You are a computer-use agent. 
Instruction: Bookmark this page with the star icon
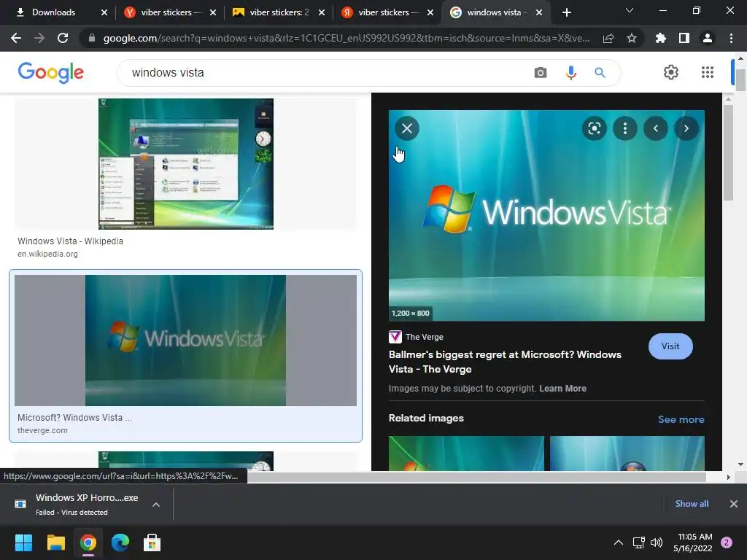(x=632, y=38)
